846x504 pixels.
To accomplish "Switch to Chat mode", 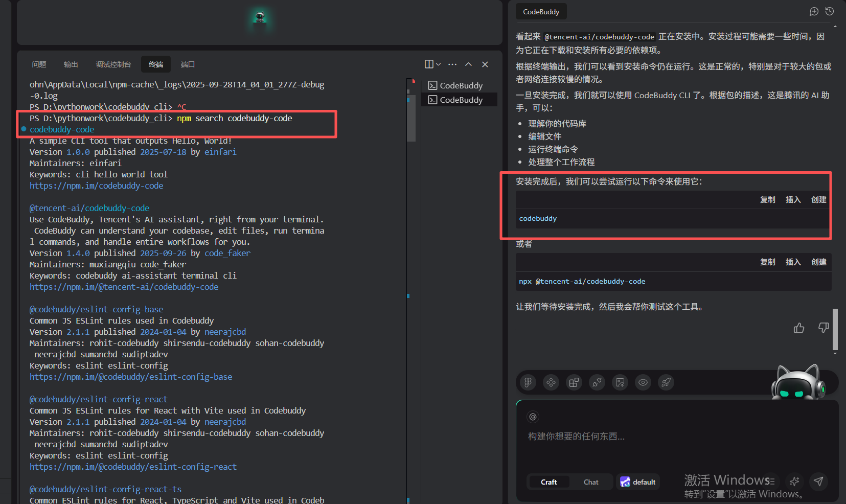I will (591, 482).
